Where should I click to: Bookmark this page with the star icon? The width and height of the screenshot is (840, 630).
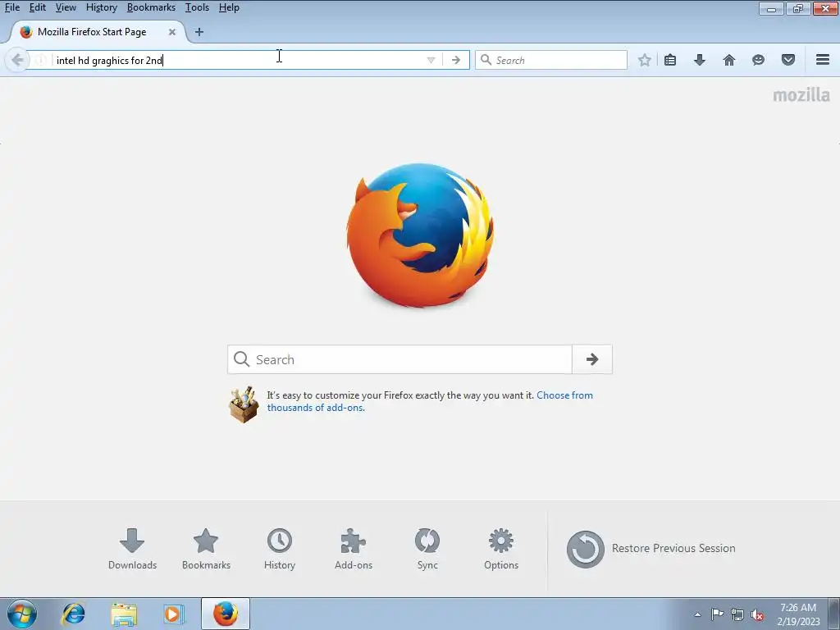click(645, 60)
